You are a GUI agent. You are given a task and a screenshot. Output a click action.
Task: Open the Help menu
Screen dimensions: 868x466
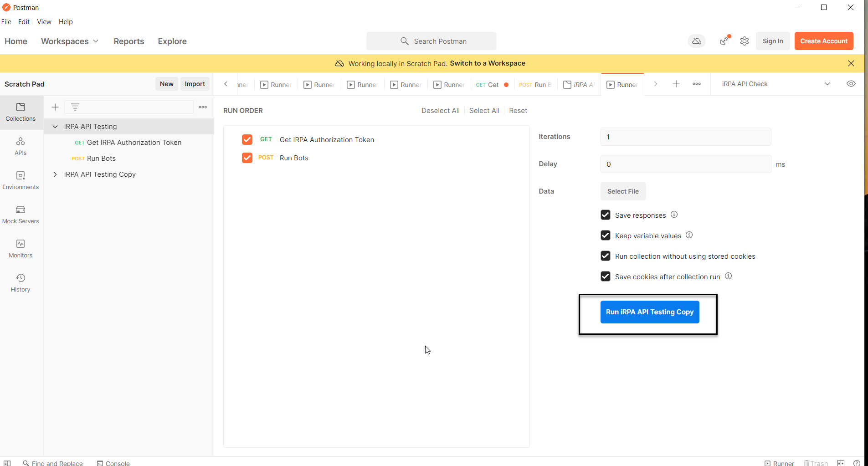(x=66, y=22)
